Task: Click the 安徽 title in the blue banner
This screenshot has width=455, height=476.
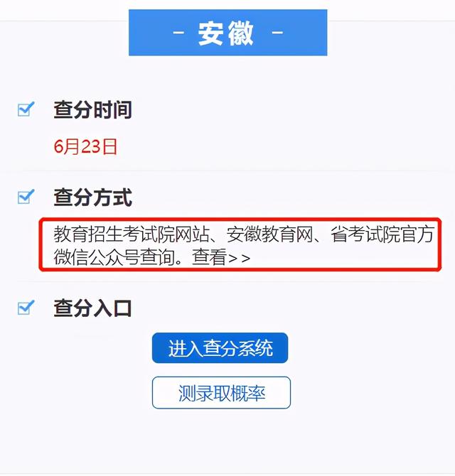Action: click(x=225, y=33)
